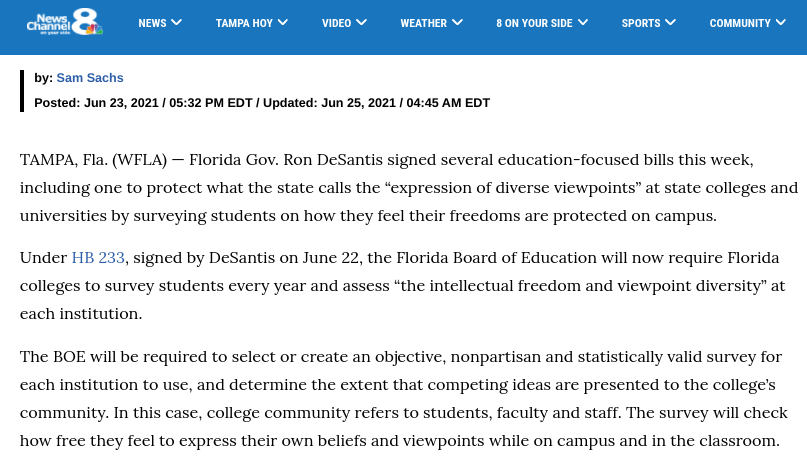Open the News menu
This screenshot has height=467, width=807.
click(x=152, y=23)
